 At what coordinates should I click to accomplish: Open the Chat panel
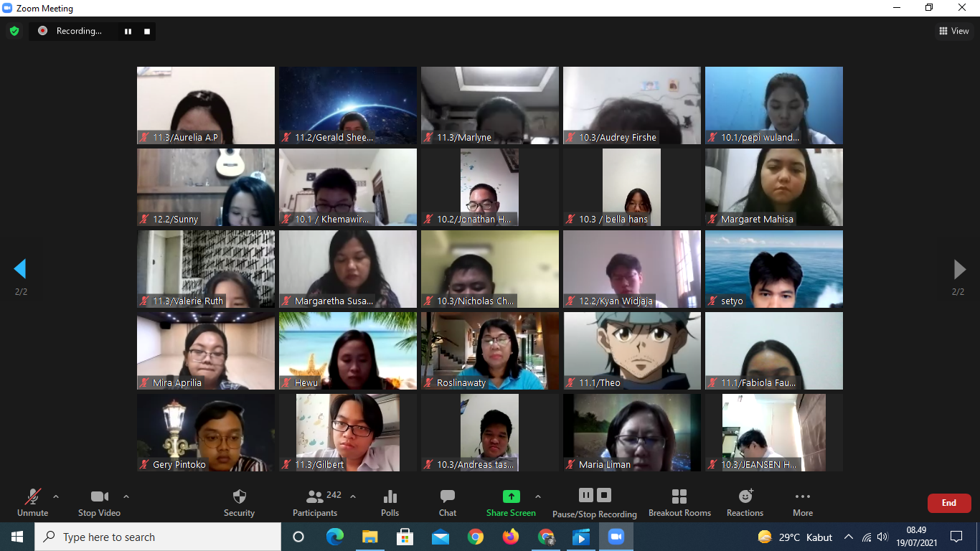(448, 497)
